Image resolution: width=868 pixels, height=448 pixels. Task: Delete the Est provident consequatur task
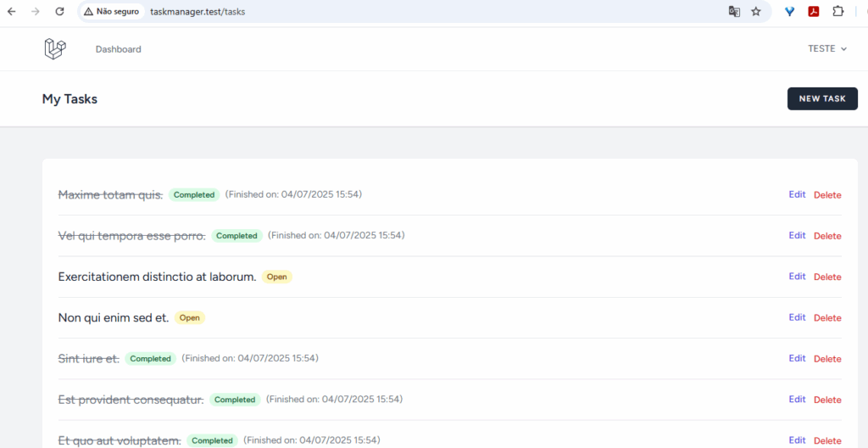[827, 400]
